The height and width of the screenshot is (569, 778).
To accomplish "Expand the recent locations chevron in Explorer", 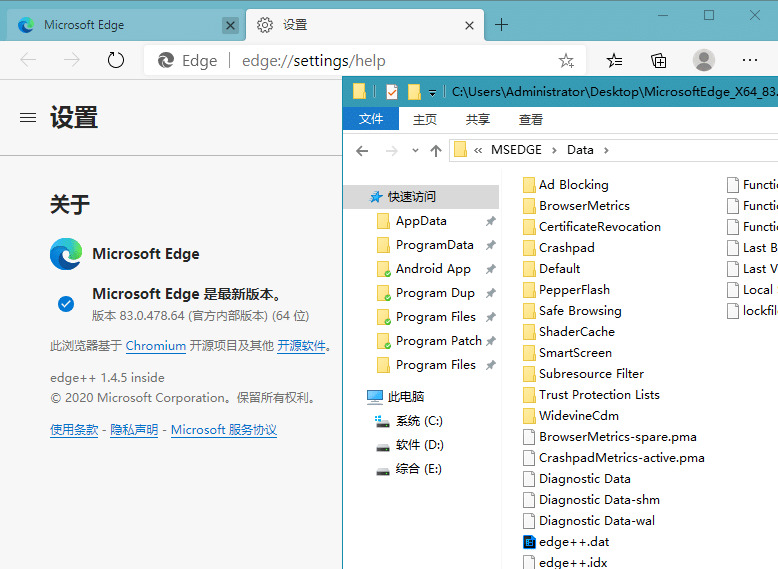I will [x=415, y=151].
